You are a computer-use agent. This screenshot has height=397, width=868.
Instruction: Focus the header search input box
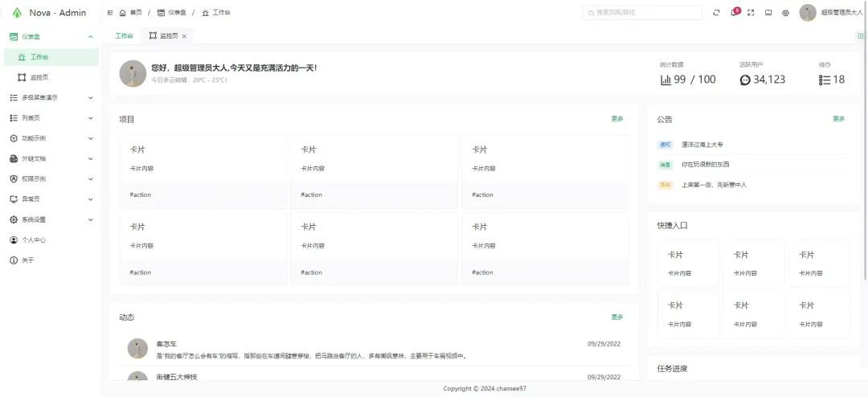pos(643,12)
